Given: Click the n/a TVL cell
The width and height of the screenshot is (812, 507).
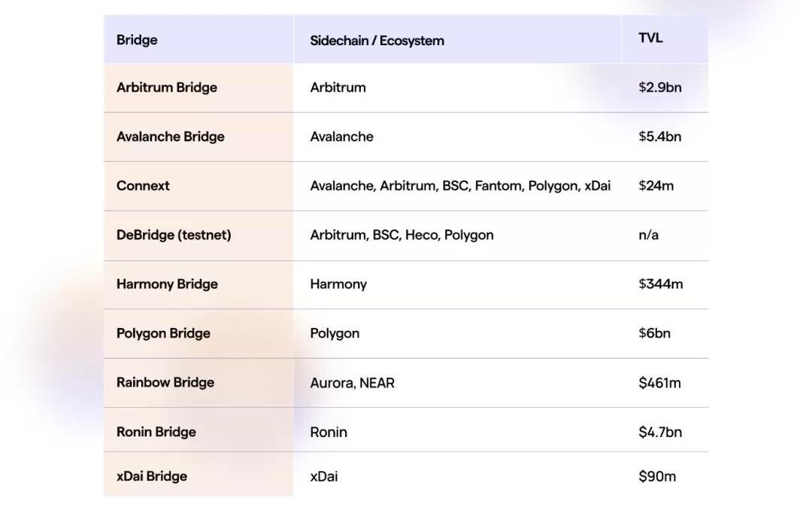Looking at the screenshot, I should click(648, 235).
